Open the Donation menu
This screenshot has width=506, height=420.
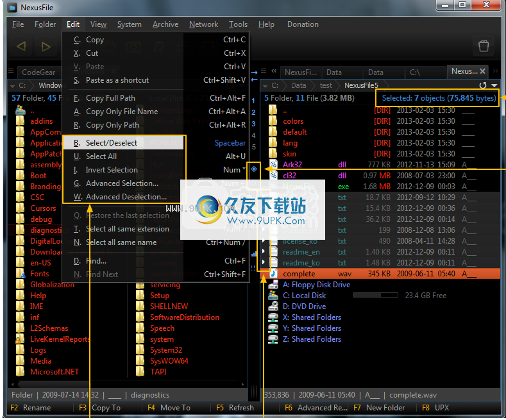click(x=303, y=24)
